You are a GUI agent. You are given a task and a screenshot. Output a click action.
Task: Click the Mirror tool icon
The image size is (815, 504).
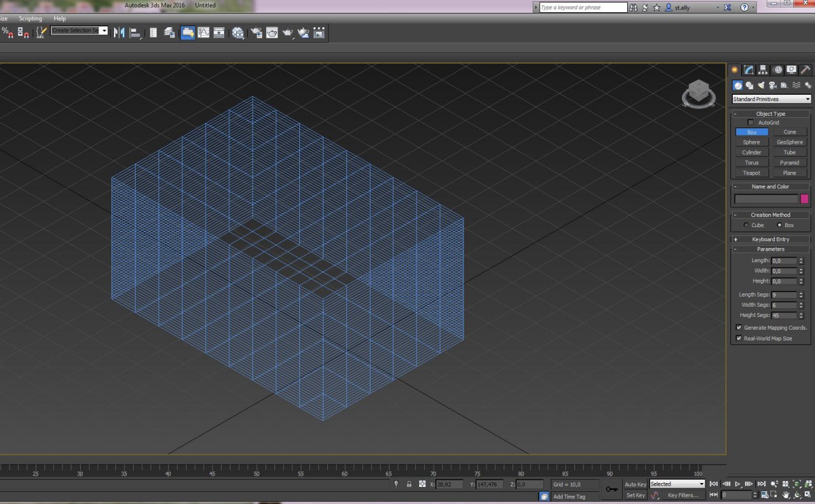click(x=119, y=32)
